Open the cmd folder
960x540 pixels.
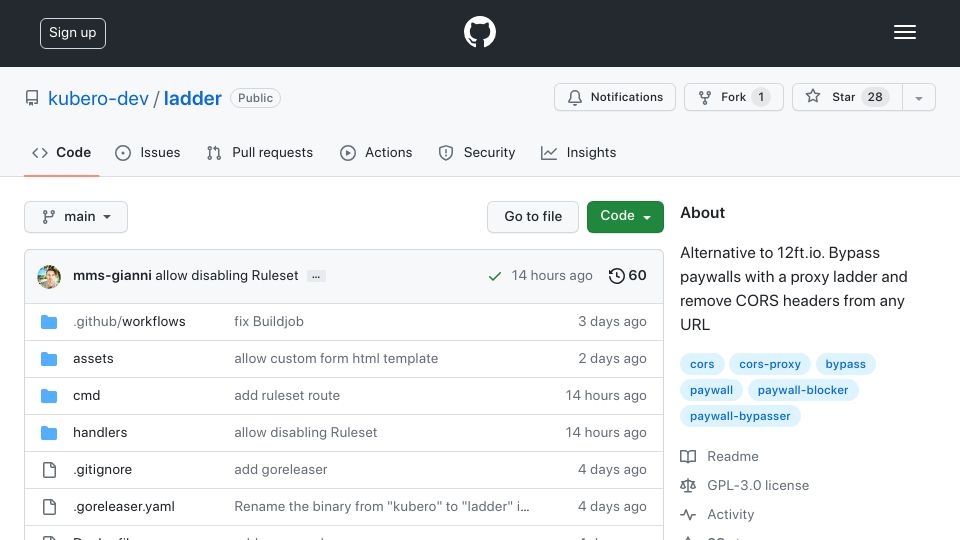coord(86,396)
